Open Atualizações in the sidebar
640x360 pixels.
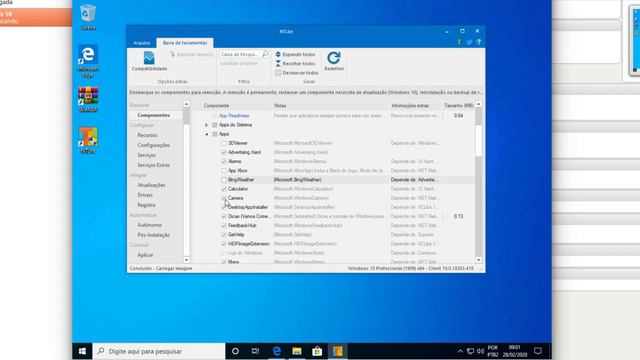(151, 185)
